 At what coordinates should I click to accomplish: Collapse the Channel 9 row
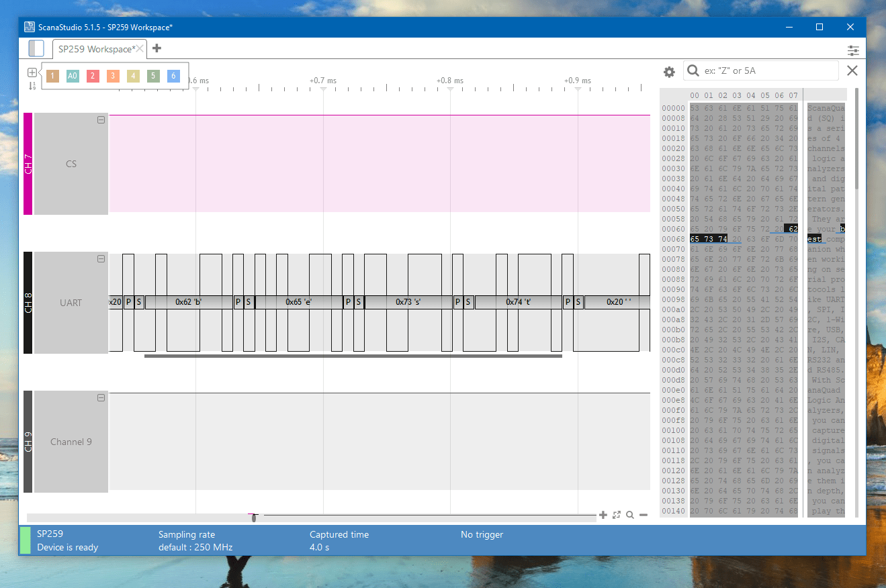pyautogui.click(x=101, y=398)
